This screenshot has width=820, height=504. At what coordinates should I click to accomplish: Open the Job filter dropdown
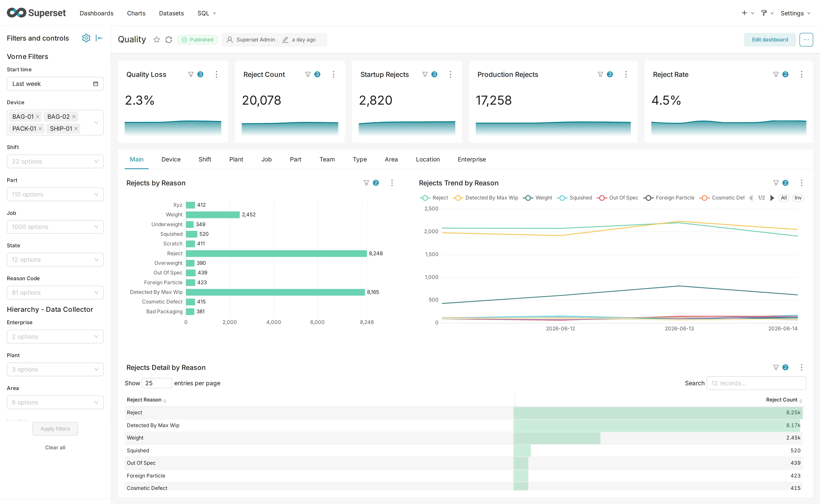point(55,227)
